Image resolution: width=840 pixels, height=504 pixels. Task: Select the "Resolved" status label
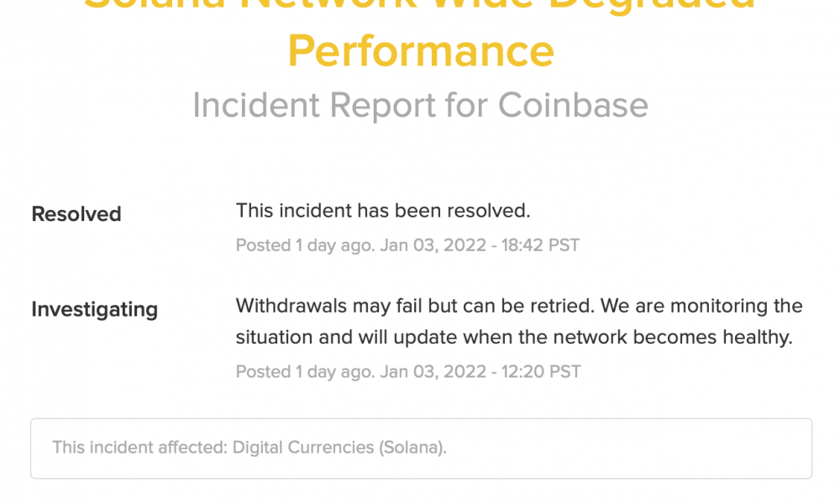[76, 213]
